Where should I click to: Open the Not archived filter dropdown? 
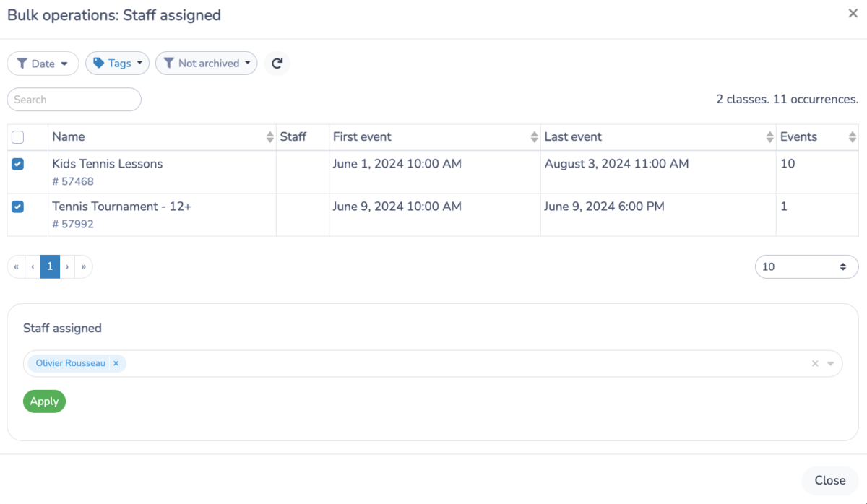pyautogui.click(x=206, y=63)
